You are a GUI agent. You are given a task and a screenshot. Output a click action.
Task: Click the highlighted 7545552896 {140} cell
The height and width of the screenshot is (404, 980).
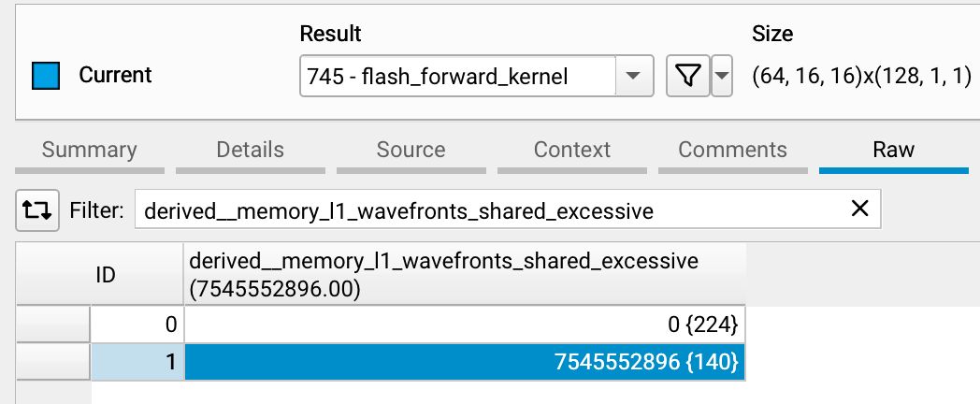point(465,362)
